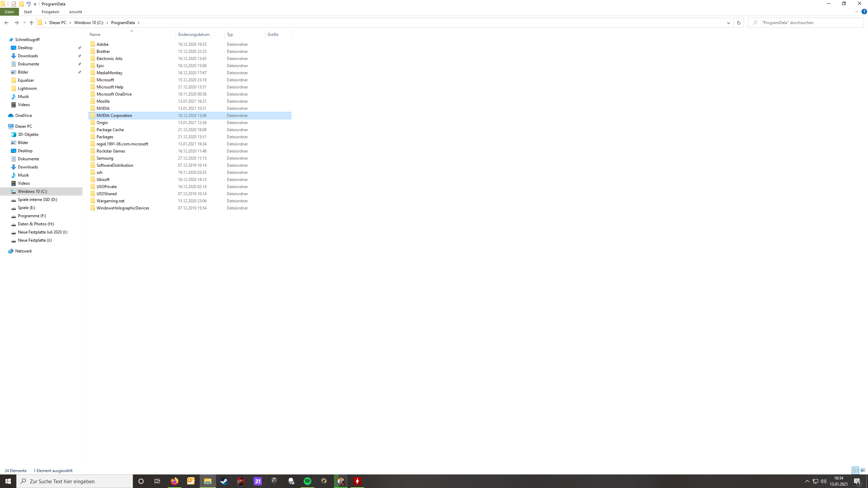
Task: Expand the ribbon with the chevron
Action: tap(856, 12)
